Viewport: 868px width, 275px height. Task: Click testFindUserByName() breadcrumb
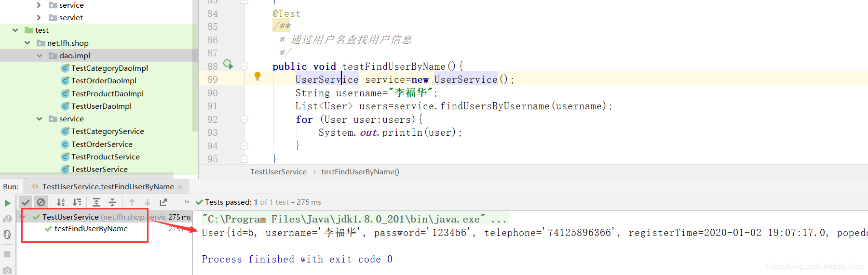[x=360, y=171]
